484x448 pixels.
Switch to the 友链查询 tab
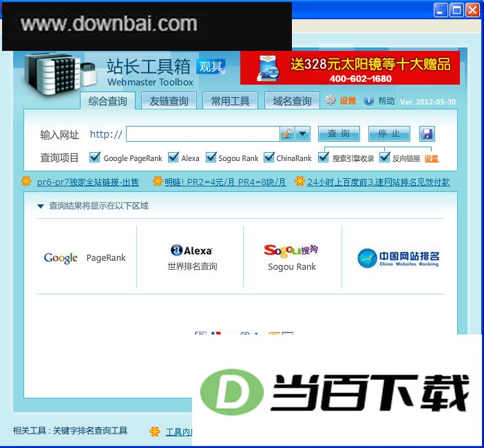point(169,100)
